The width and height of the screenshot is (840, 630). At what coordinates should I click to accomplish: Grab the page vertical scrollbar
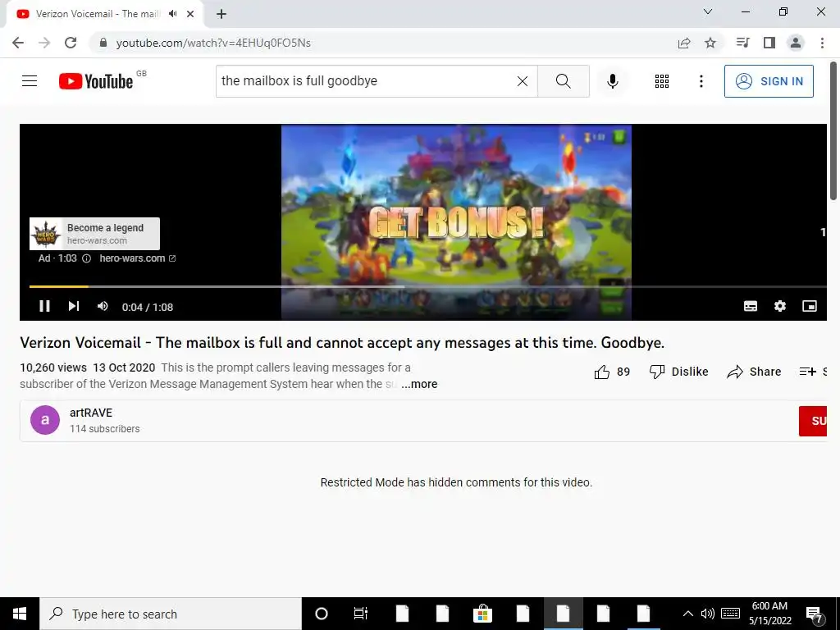click(834, 131)
